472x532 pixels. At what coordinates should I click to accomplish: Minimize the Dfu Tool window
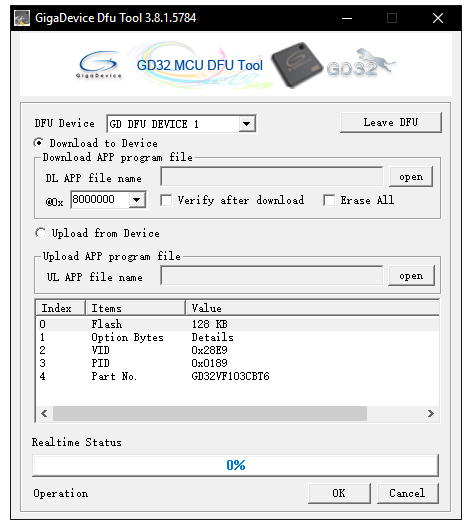click(x=346, y=18)
